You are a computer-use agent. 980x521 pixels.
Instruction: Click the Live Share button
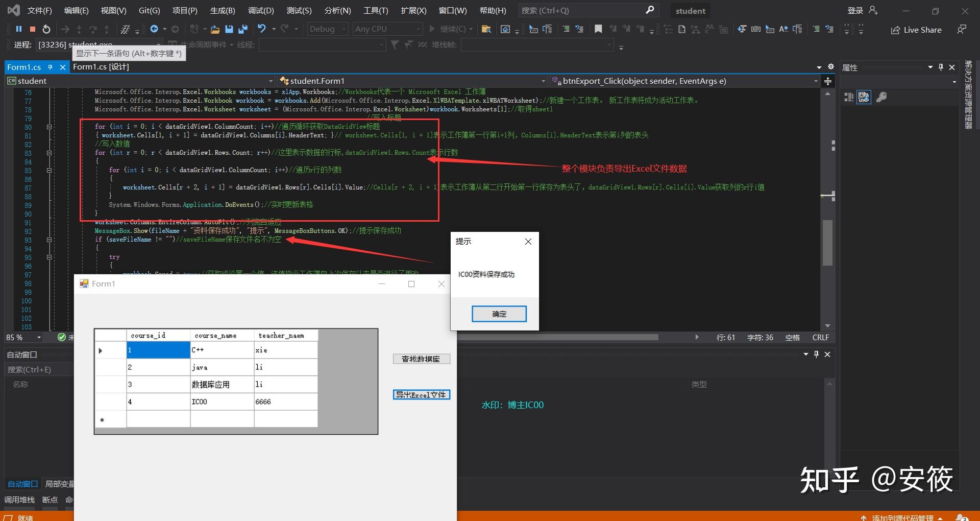click(x=916, y=30)
